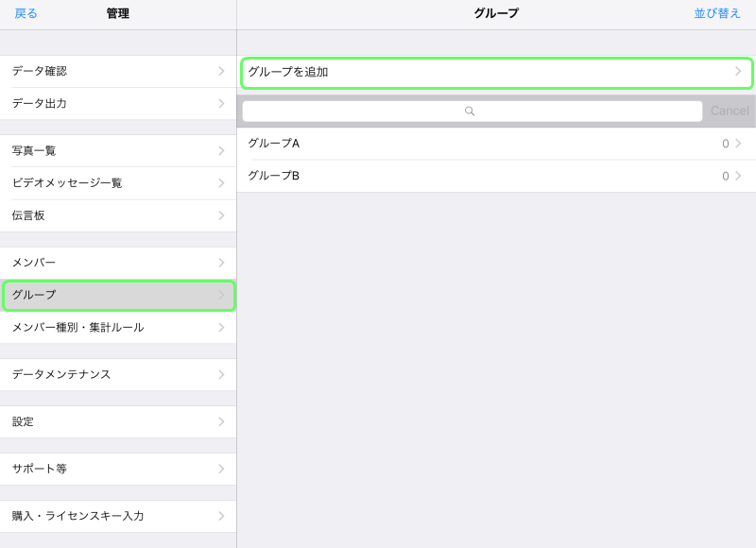
Task: Open データ確認 menu item
Action: coord(118,71)
